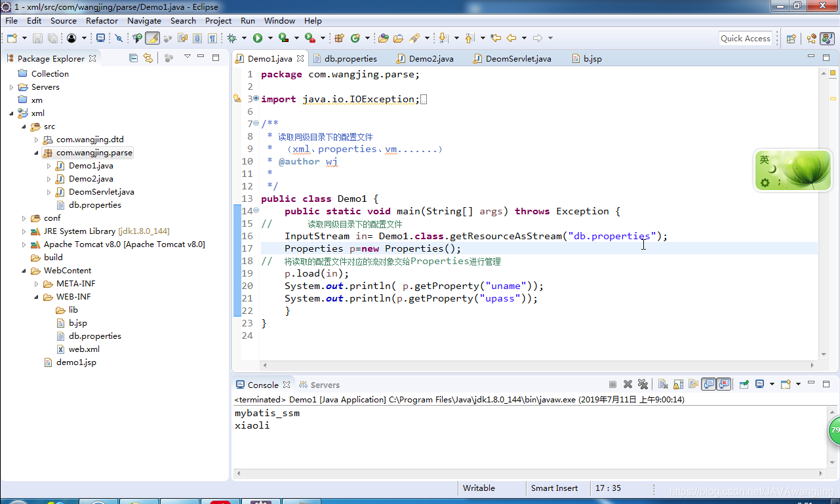The height and width of the screenshot is (504, 840).
Task: Toggle Word Wrap in Console
Action: (693, 385)
